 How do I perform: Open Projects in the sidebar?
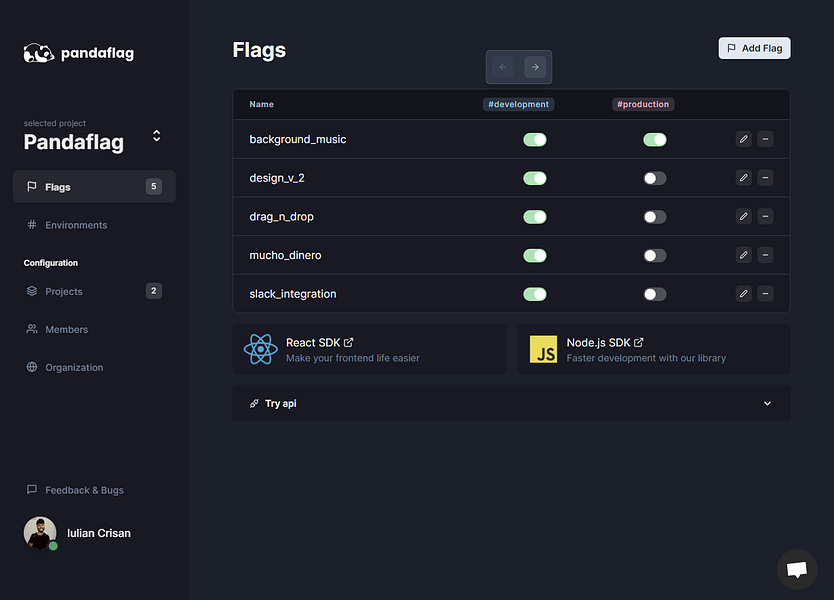point(94,291)
